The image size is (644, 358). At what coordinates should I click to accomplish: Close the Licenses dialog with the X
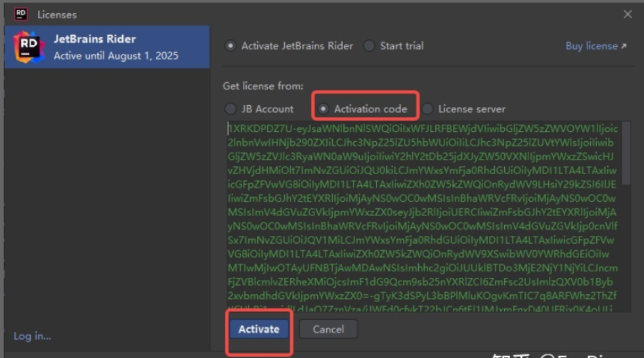click(628, 14)
